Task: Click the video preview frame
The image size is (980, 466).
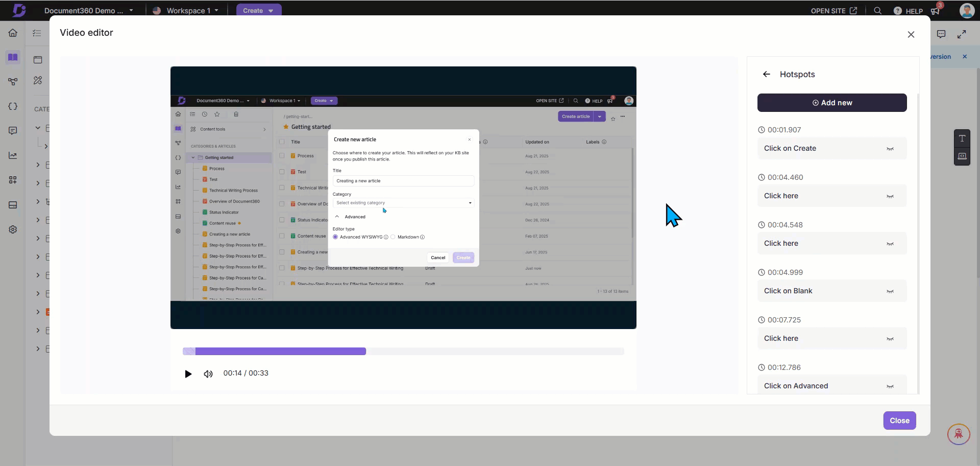Action: (403, 198)
